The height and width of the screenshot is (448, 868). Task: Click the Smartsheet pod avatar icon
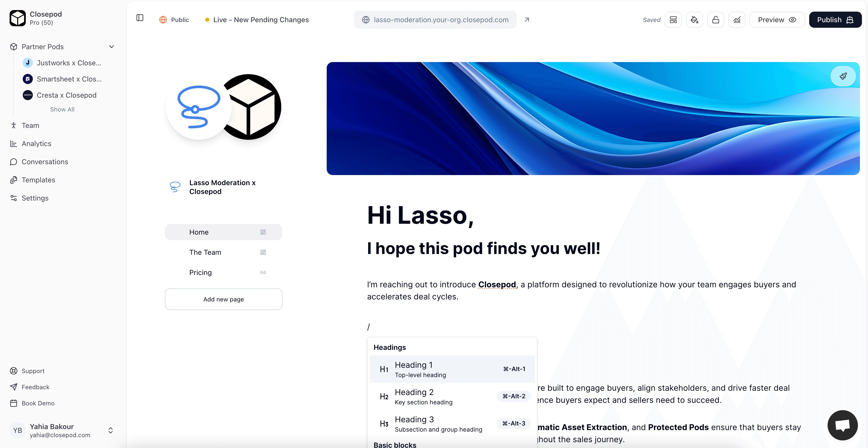coord(28,79)
